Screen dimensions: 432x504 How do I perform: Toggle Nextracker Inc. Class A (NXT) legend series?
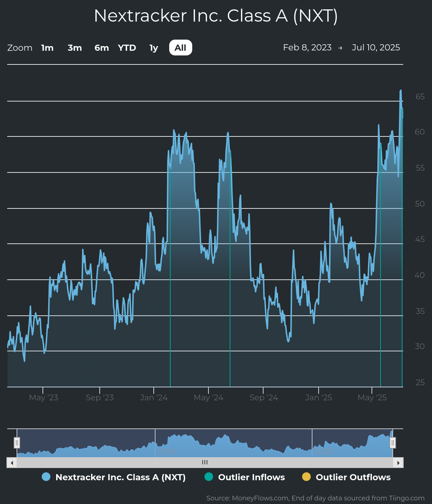(114, 477)
